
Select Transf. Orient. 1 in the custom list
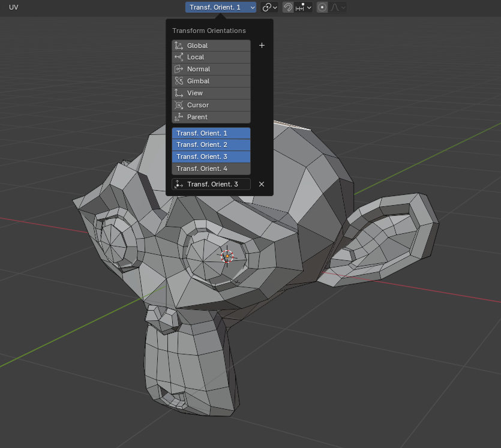click(211, 133)
